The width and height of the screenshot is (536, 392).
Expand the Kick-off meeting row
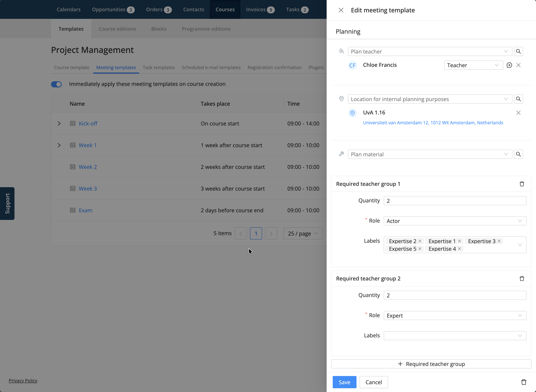click(59, 124)
